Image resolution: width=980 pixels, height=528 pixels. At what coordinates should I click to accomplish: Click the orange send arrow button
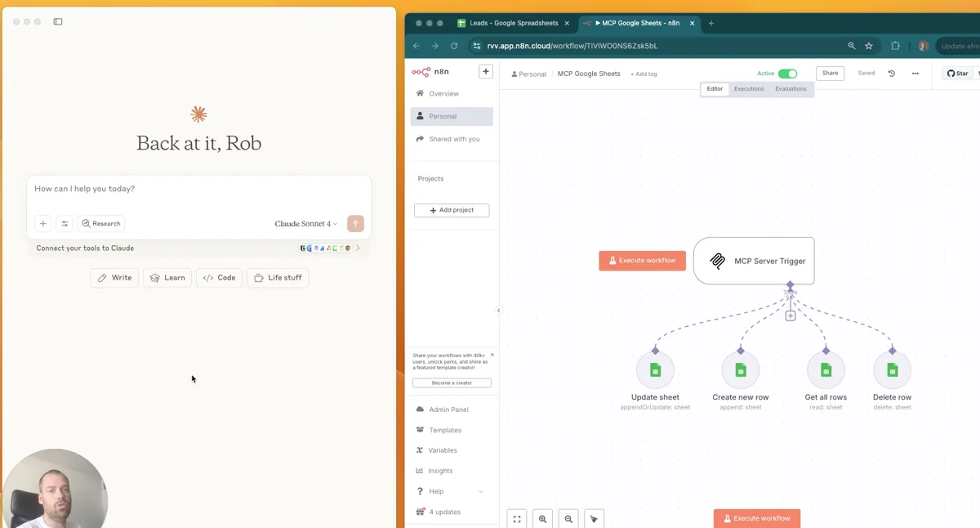(355, 223)
